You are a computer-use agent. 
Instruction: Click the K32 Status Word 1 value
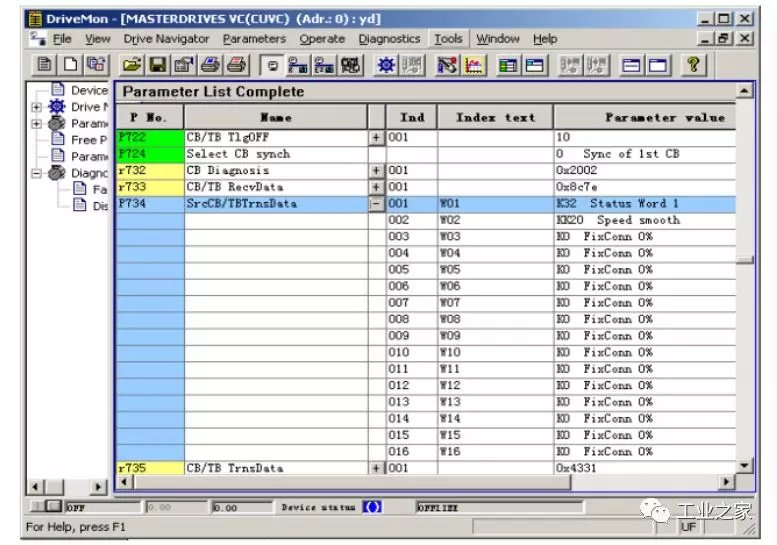618,203
